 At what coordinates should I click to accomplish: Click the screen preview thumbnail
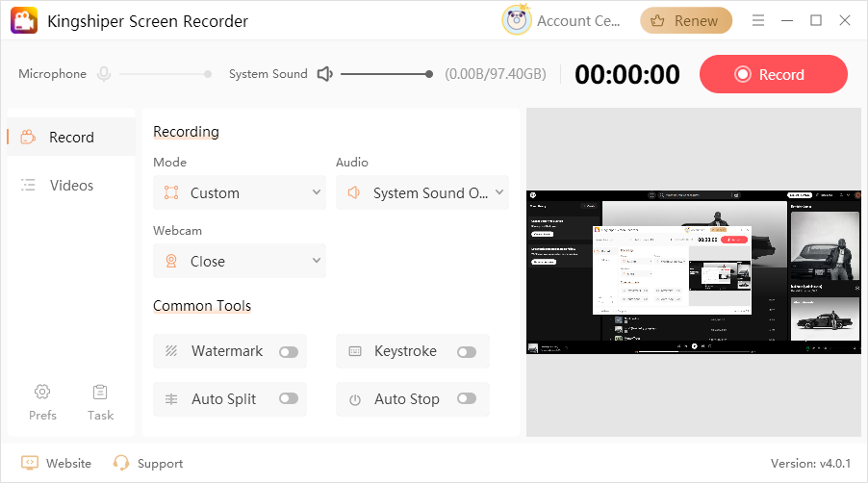(x=694, y=272)
